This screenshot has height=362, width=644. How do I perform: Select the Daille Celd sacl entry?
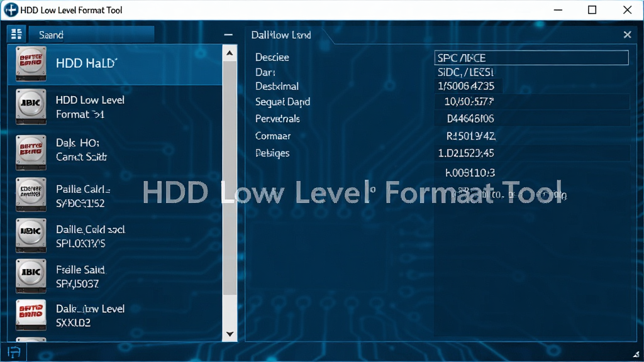(115, 236)
